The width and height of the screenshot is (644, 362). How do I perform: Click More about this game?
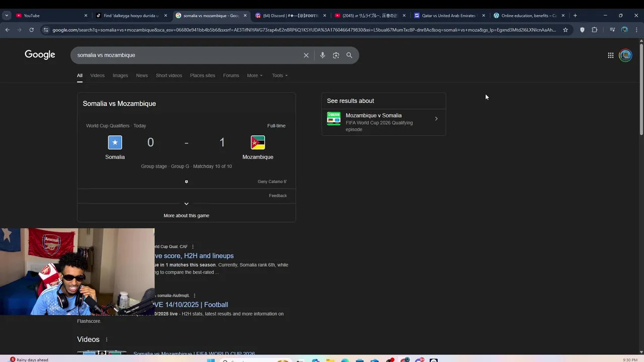pyautogui.click(x=186, y=216)
